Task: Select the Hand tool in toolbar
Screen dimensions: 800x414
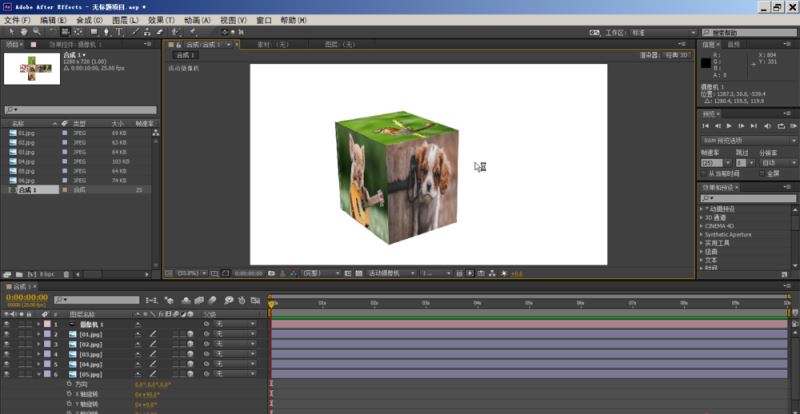Action: 24,32
